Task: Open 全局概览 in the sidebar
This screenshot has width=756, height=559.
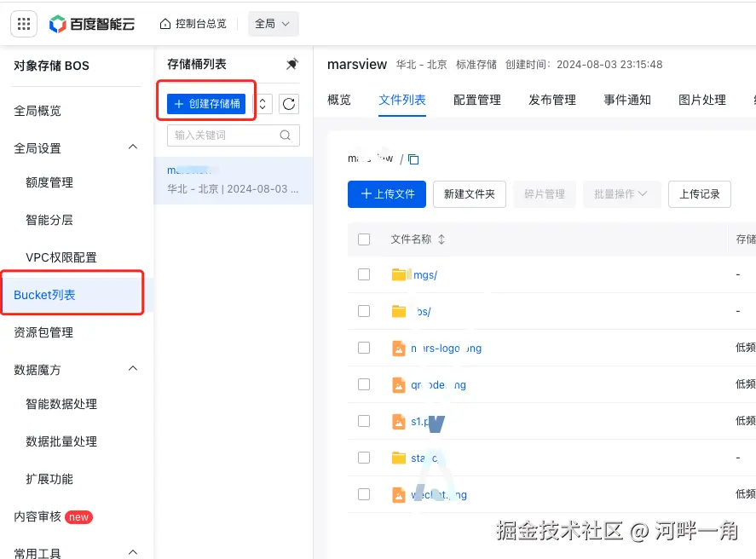Action: point(38,111)
